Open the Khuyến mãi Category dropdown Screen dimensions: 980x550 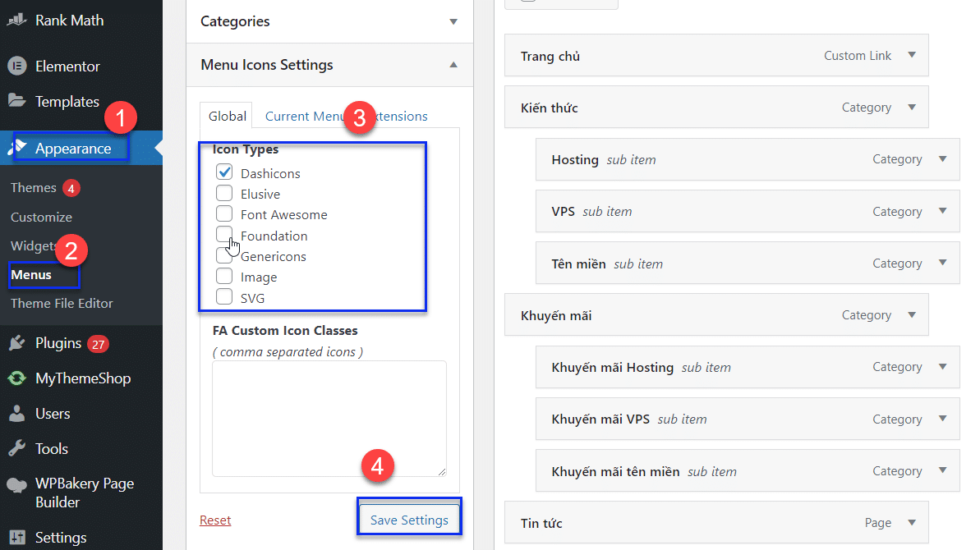911,314
